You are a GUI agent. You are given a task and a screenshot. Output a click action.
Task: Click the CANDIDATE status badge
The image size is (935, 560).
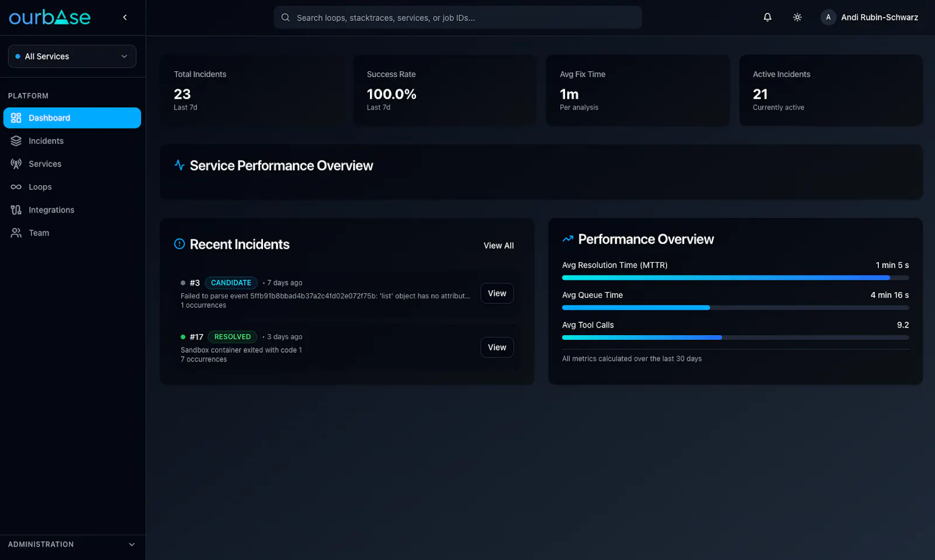tap(231, 283)
